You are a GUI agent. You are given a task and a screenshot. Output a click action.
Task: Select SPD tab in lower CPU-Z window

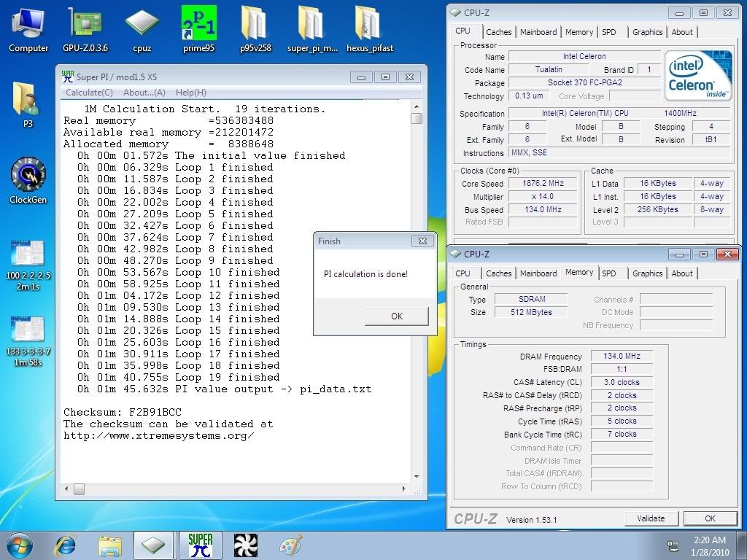pyautogui.click(x=609, y=273)
